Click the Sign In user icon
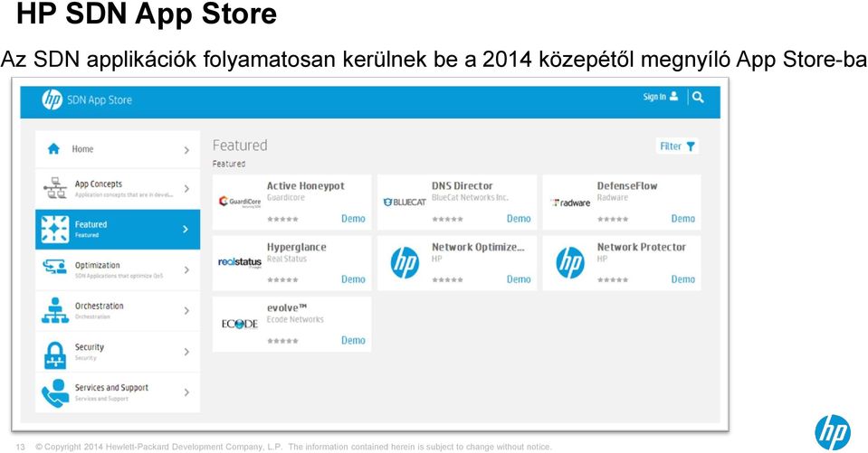 point(673,96)
